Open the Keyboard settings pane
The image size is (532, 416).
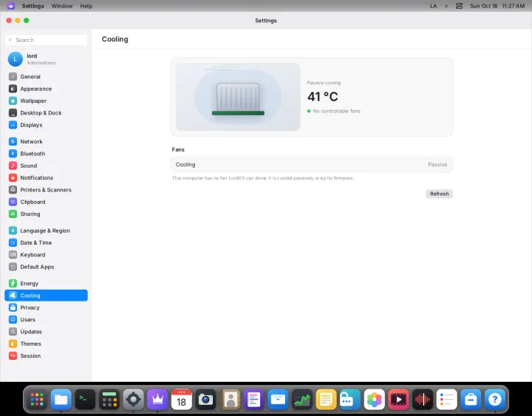(46, 255)
